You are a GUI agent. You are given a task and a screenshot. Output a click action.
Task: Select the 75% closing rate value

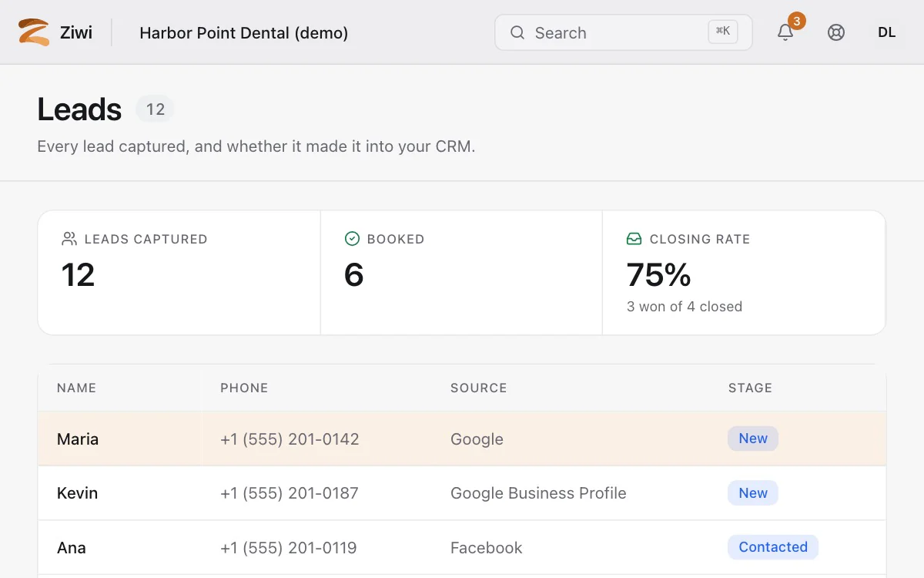(x=659, y=275)
